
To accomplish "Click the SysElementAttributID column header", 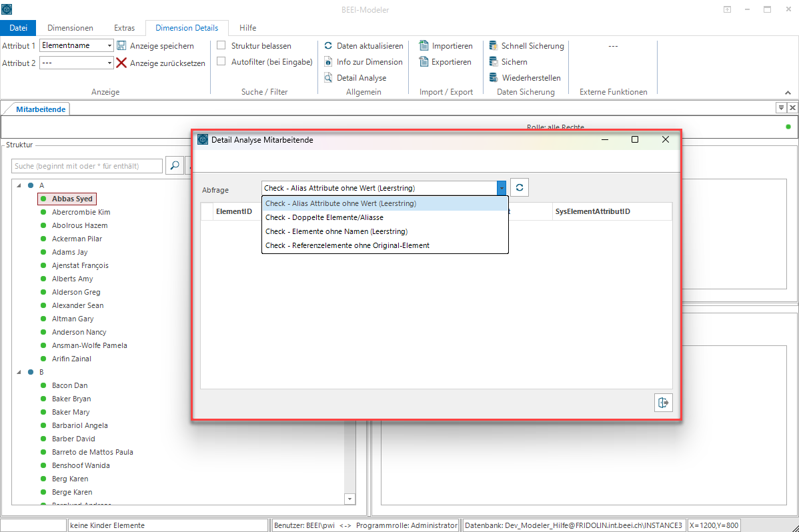I will (x=612, y=211).
